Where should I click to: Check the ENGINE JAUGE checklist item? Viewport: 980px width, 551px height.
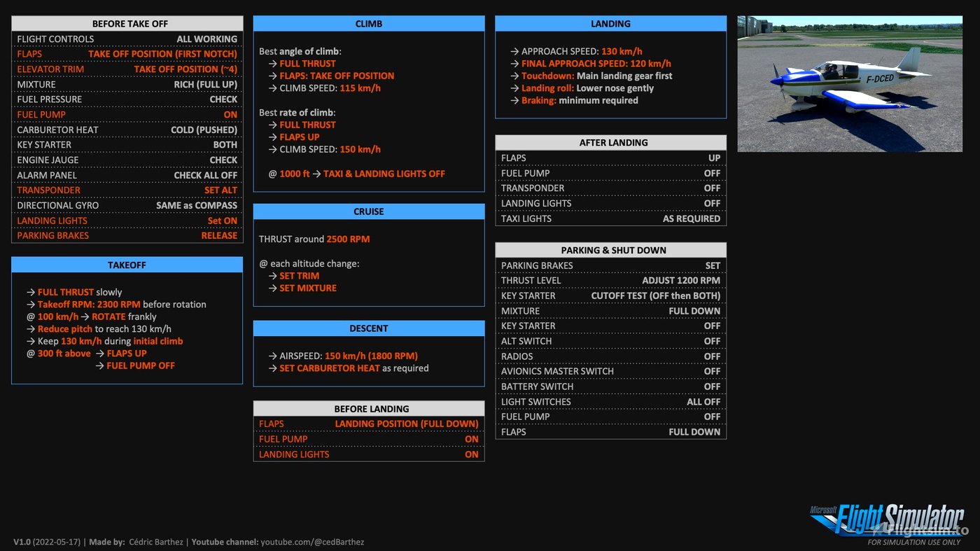(126, 160)
